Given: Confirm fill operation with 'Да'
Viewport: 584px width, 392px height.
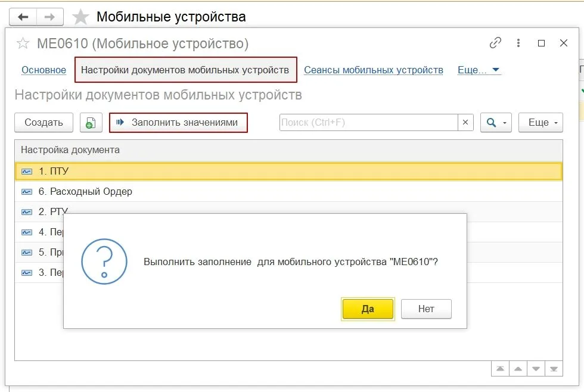Looking at the screenshot, I should 368,309.
